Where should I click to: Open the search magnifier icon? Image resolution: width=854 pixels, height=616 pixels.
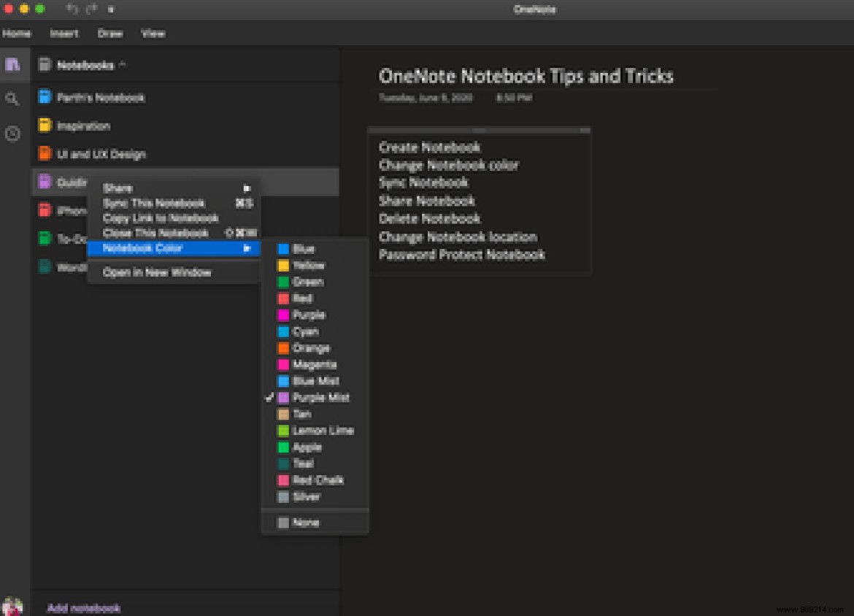12,99
